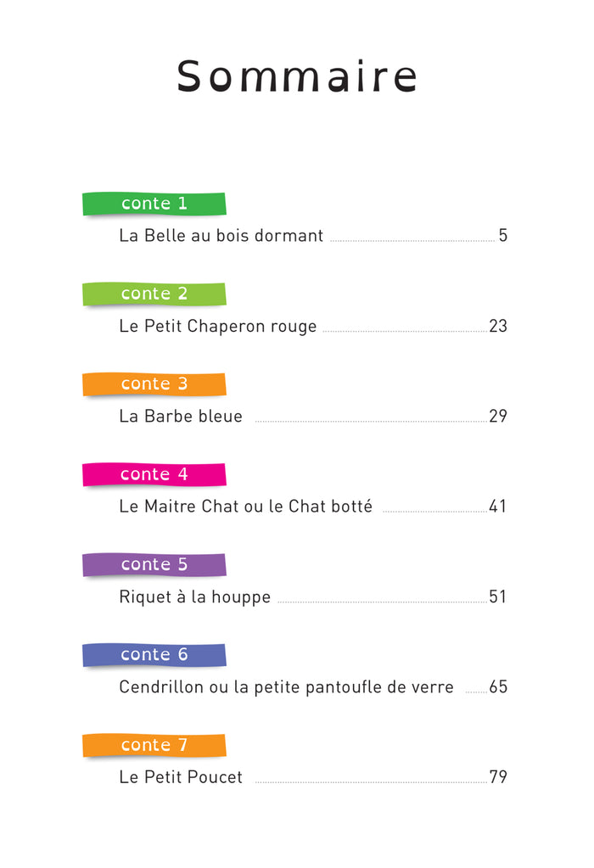Click page number 51
The height and width of the screenshot is (868, 594).
[498, 597]
